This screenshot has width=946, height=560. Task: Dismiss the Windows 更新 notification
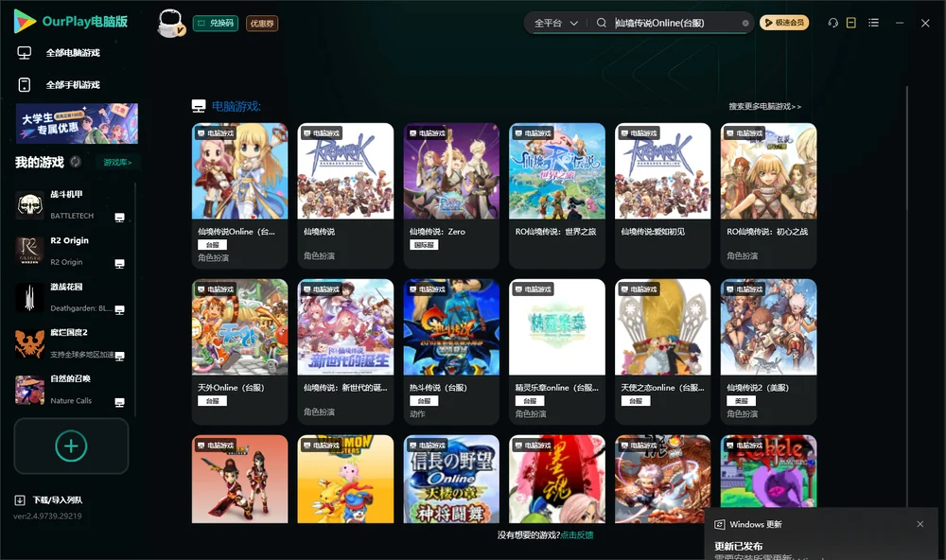pos(920,524)
